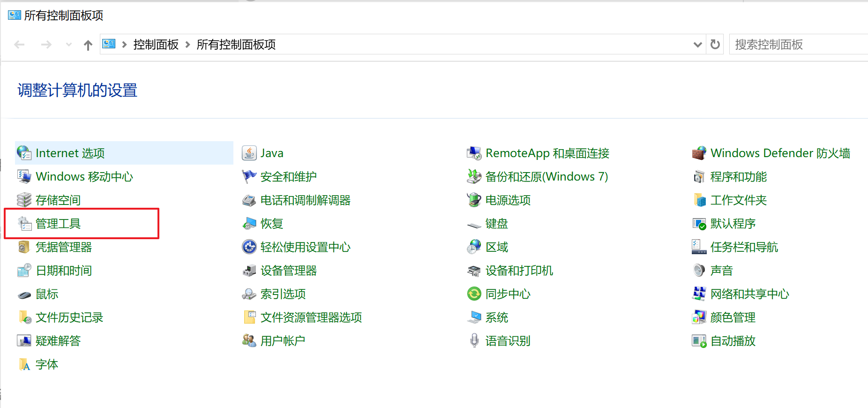The width and height of the screenshot is (868, 408).
Task: Open the 凭据管理器 icon
Action: click(24, 247)
